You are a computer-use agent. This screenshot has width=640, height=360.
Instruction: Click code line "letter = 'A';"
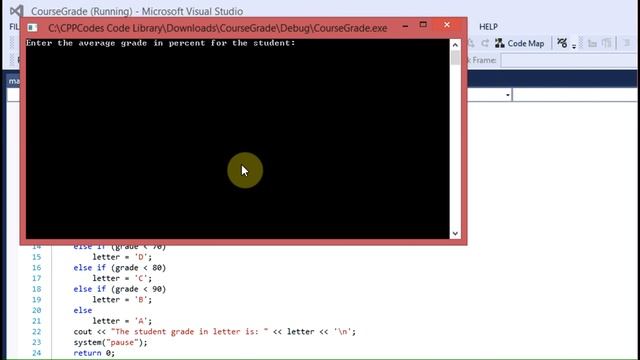(x=122, y=321)
